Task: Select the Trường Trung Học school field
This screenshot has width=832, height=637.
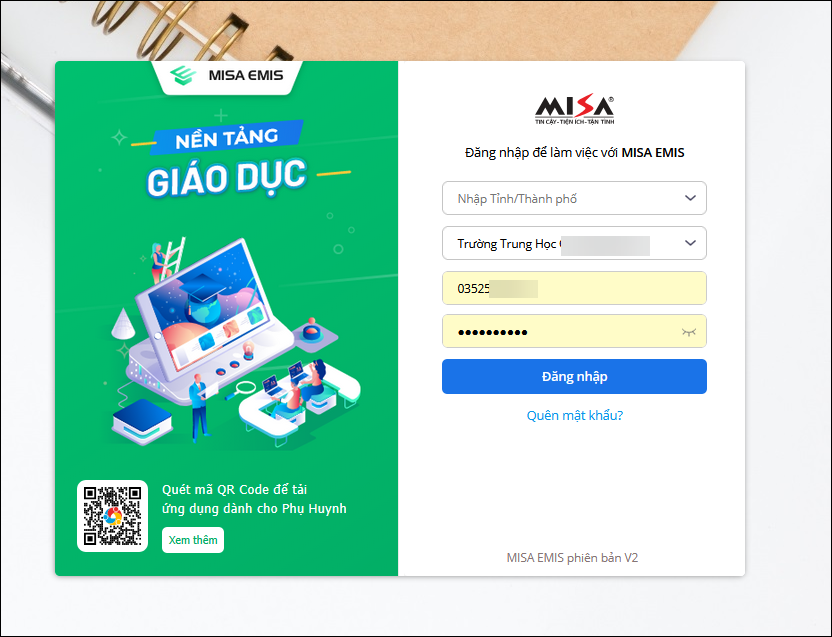Action: 574,243
